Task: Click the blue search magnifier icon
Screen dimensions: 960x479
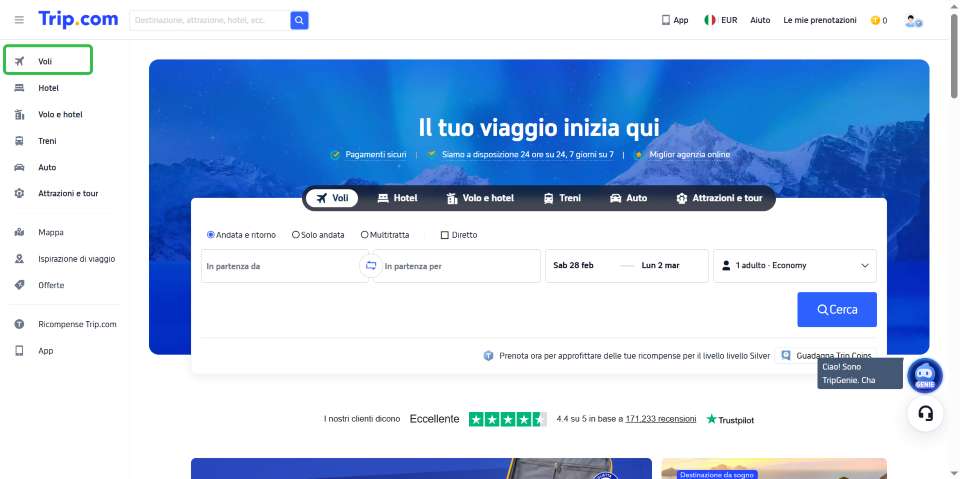Action: 299,20
